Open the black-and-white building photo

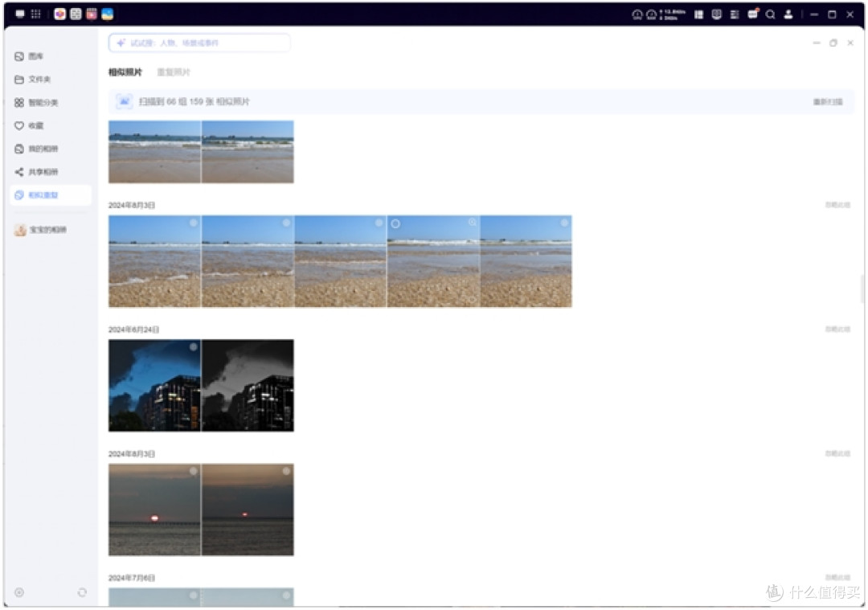(248, 385)
